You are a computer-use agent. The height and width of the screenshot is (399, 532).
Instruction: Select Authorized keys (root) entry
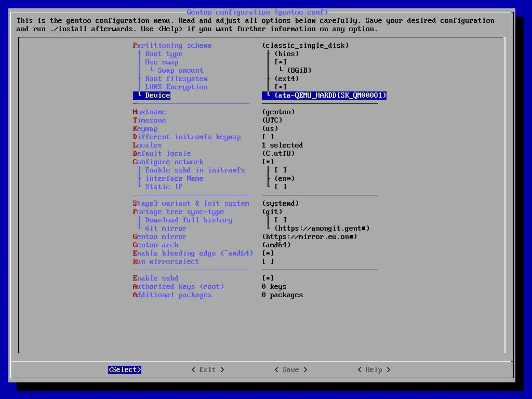179,286
